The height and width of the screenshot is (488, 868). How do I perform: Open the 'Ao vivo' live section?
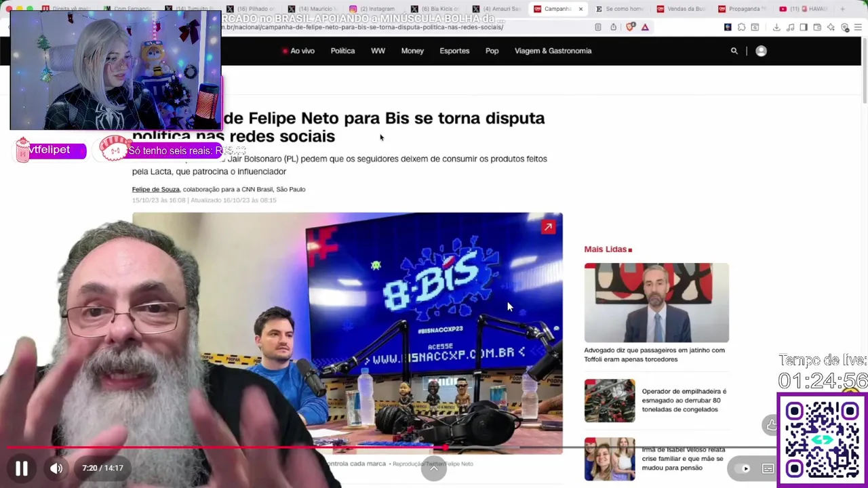(x=298, y=51)
